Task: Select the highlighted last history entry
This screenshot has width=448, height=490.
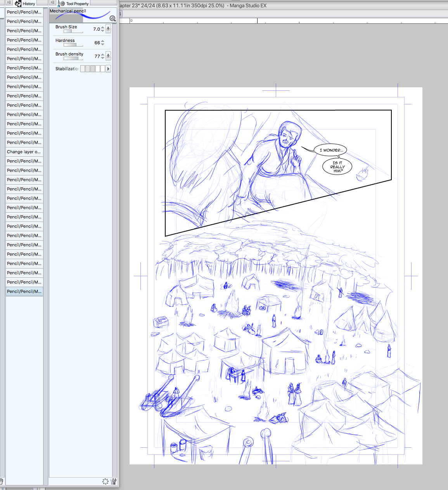Action: [x=24, y=291]
